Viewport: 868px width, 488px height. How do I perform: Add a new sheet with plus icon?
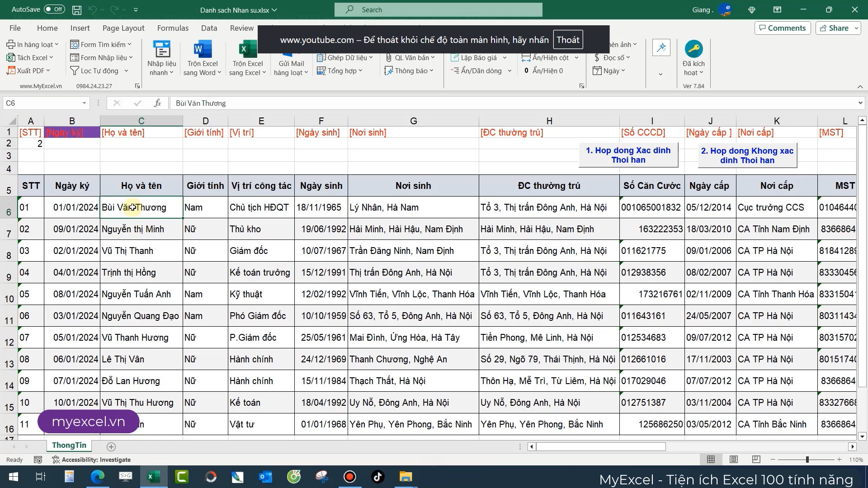click(111, 447)
